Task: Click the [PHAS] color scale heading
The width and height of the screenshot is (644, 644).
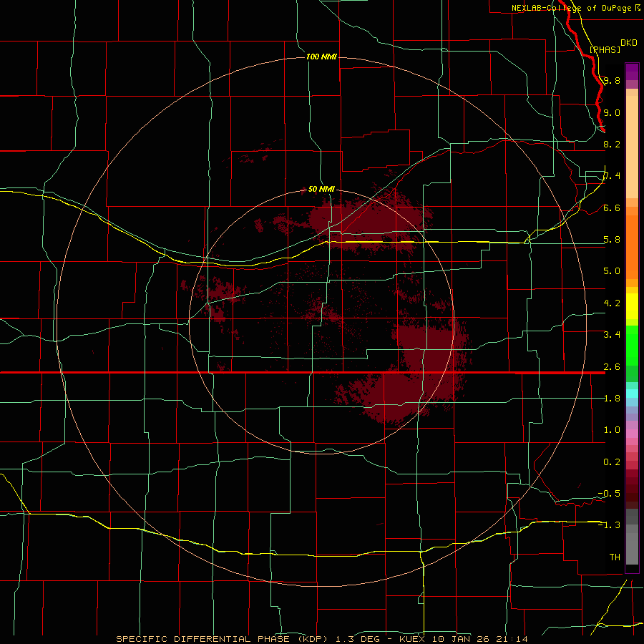Action: [x=605, y=49]
